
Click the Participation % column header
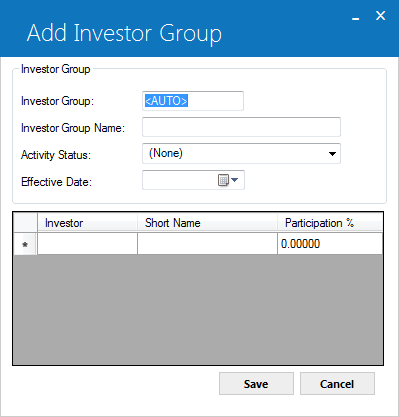(330, 223)
